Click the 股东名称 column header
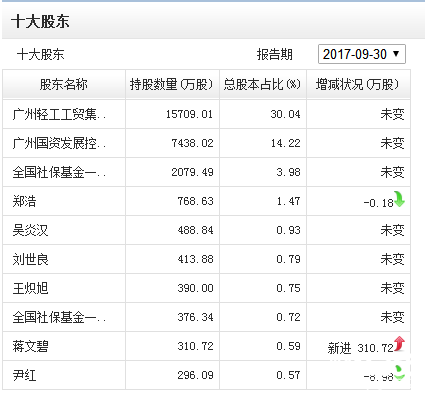 pos(64,84)
